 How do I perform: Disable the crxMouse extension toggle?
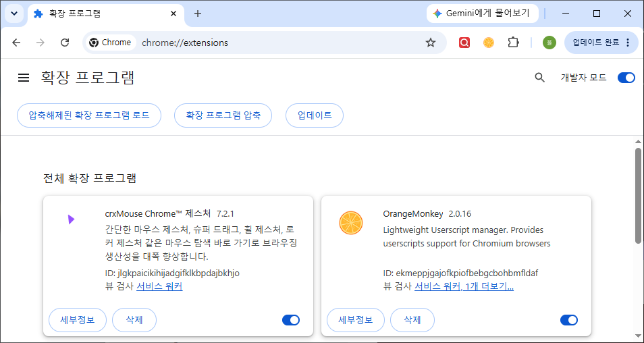point(291,320)
